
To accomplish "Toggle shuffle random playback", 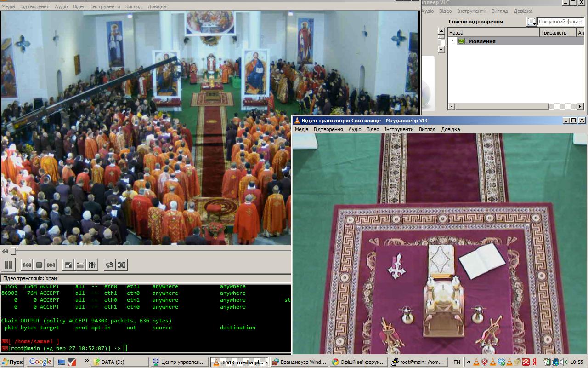I will [x=121, y=265].
